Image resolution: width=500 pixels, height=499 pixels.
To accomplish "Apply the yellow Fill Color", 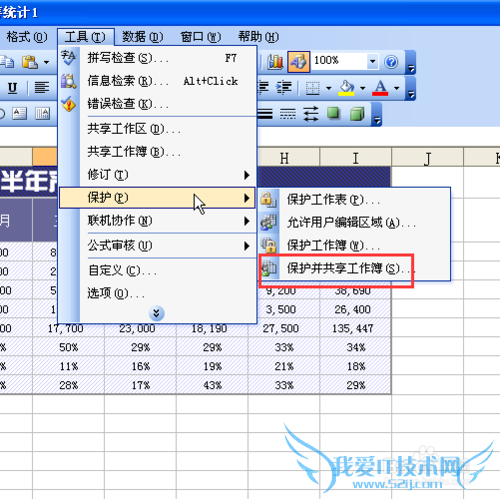I will tap(347, 88).
